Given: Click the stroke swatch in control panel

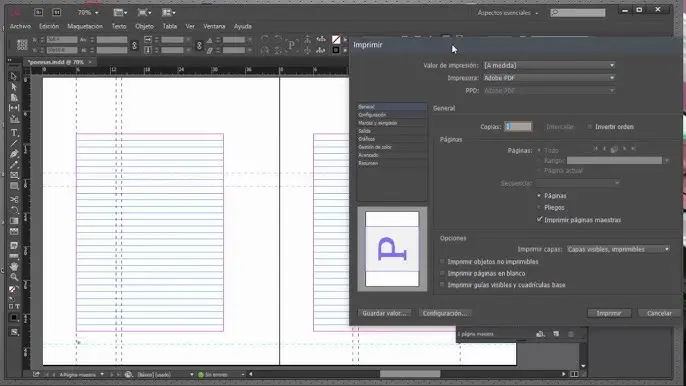Looking at the screenshot, I should point(336,50).
